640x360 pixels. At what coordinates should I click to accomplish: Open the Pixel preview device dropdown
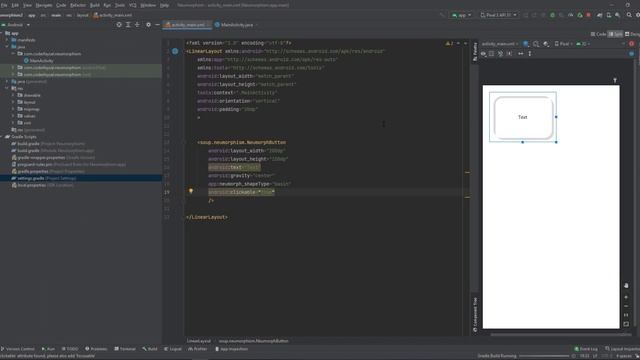pos(563,44)
